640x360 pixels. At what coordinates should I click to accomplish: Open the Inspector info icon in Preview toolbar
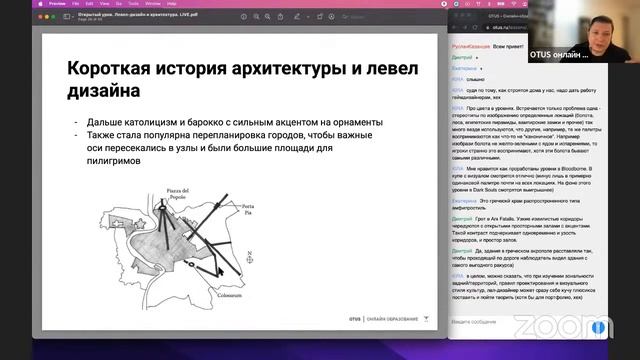click(244, 17)
